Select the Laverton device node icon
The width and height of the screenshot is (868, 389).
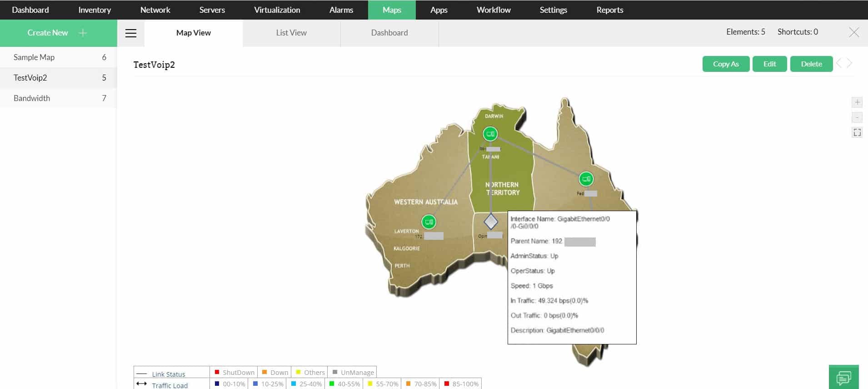point(429,222)
